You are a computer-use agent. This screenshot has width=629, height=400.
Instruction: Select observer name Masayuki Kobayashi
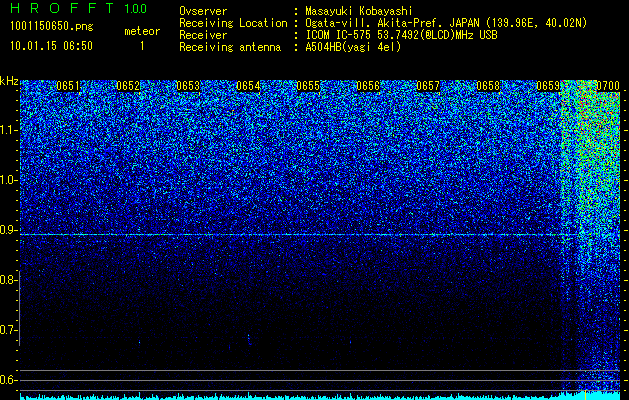click(x=359, y=12)
